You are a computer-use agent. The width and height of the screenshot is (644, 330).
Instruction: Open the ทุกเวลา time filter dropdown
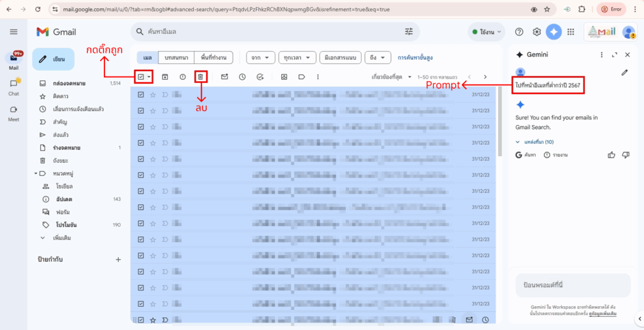pyautogui.click(x=296, y=58)
